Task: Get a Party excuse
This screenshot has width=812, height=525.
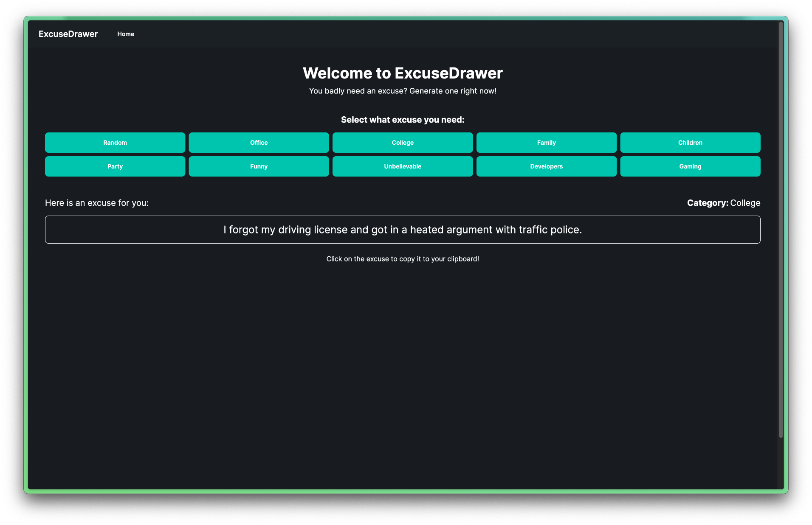Action: [115, 166]
